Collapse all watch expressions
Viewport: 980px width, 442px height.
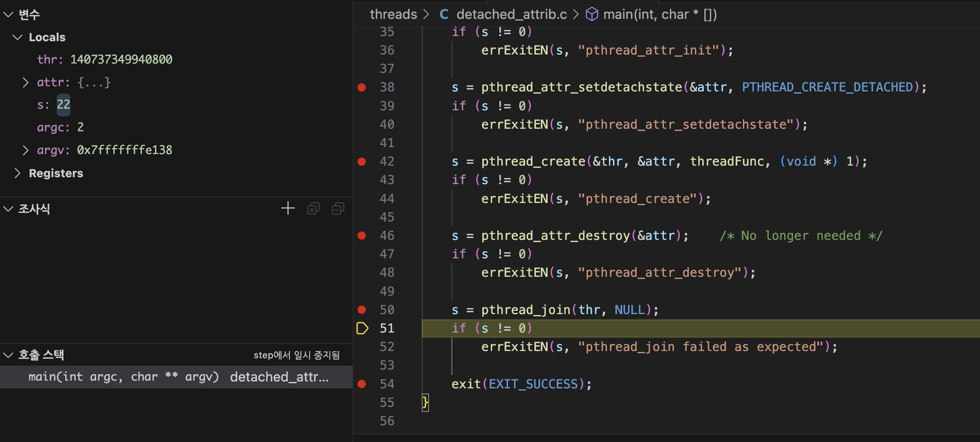[x=338, y=209]
